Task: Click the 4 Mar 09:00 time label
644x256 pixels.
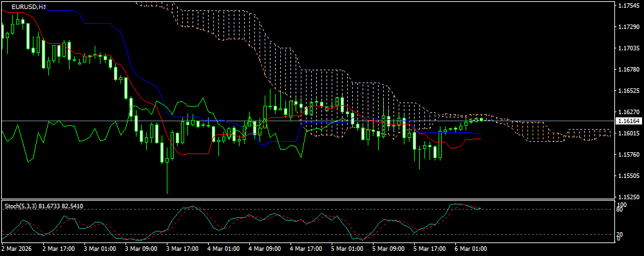Action: [265, 249]
